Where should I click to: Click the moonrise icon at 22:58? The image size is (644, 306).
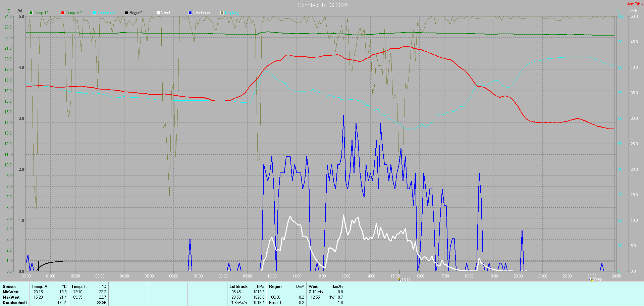(x=591, y=279)
